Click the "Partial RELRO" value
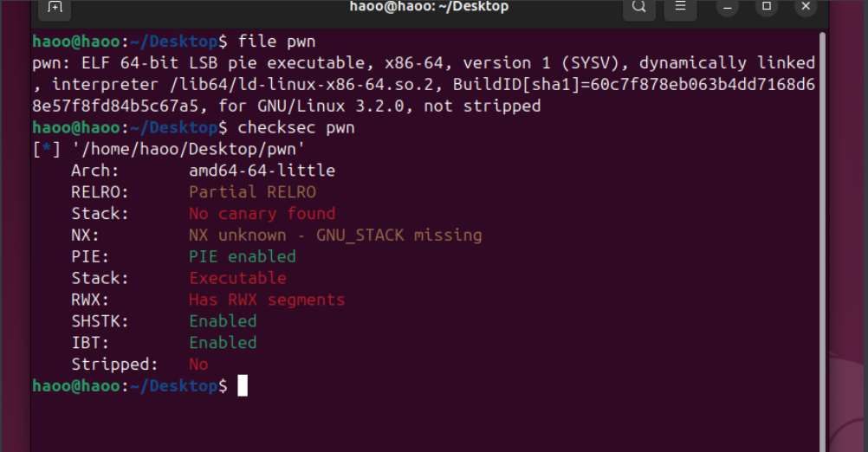The width and height of the screenshot is (868, 452). click(252, 192)
